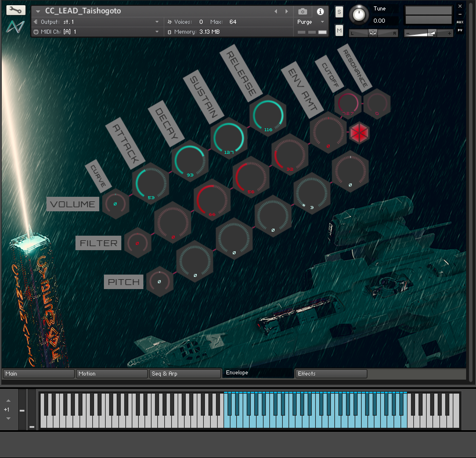Minimize keyboard octave range toggle
The width and height of the screenshot is (476, 458).
22,411
